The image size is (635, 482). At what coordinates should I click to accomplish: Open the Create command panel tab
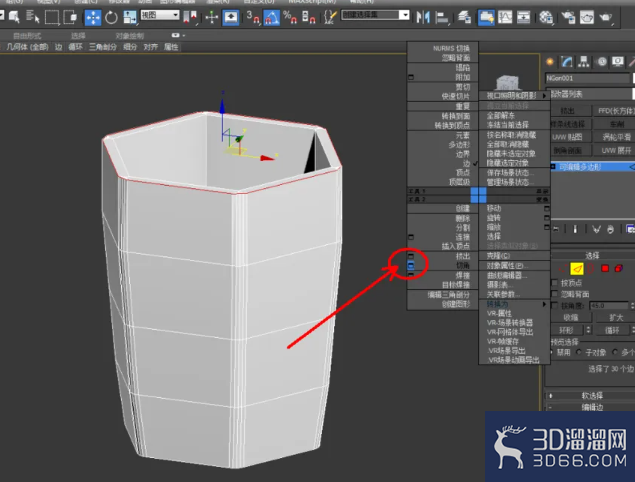coord(550,62)
